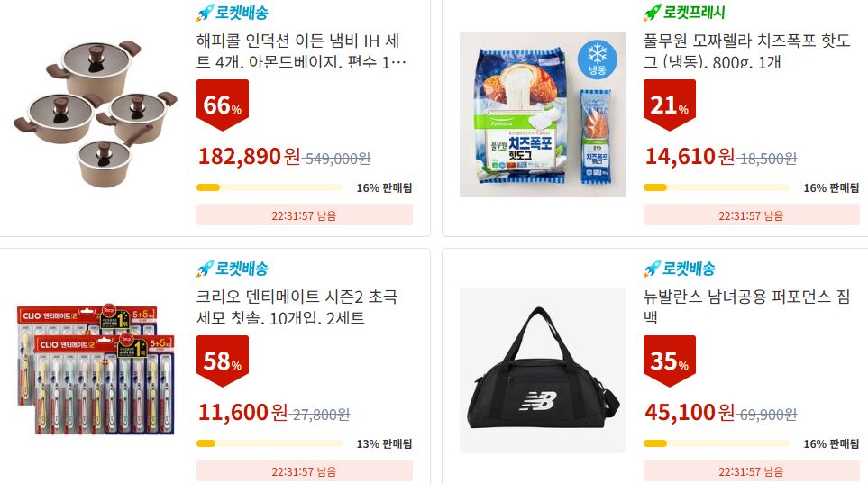Click the blue 냉동 snowflake badge
The height and width of the screenshot is (484, 868).
tap(597, 59)
